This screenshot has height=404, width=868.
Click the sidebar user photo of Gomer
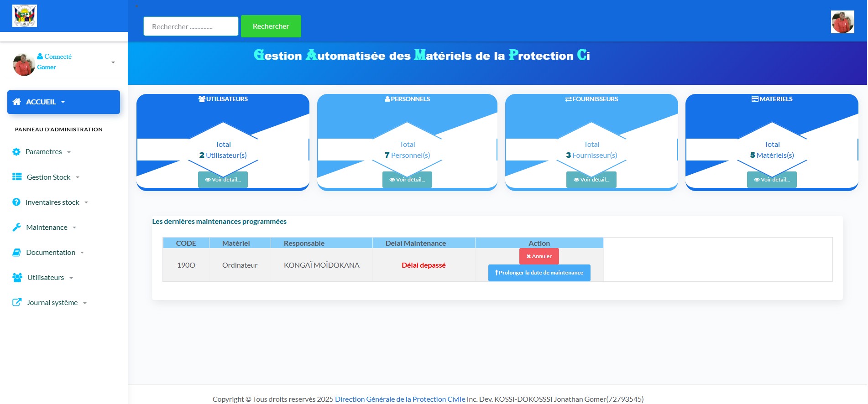pyautogui.click(x=24, y=64)
